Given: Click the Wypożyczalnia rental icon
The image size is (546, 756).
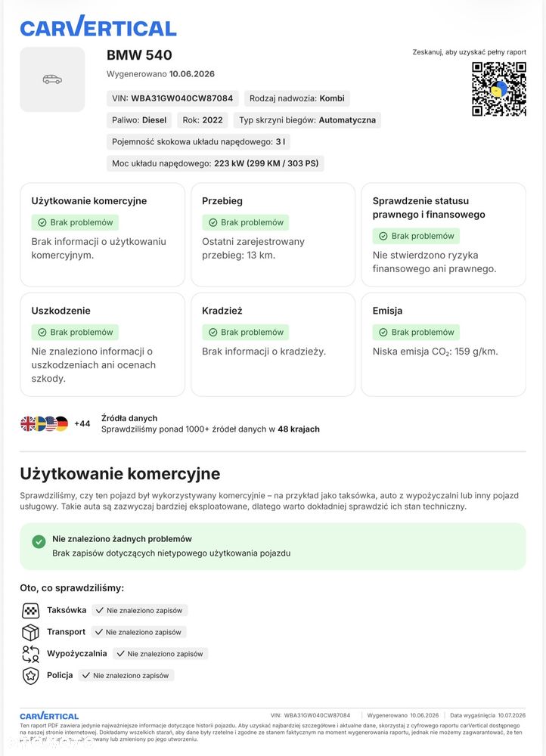Looking at the screenshot, I should 31,654.
